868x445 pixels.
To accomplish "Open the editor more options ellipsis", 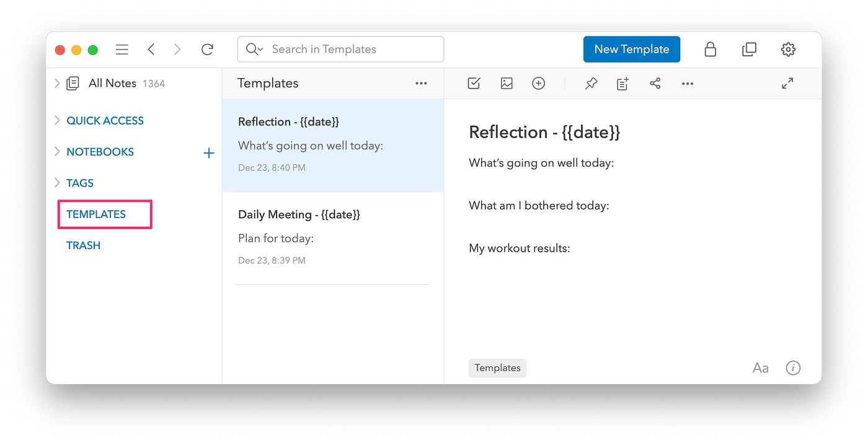I will point(688,83).
